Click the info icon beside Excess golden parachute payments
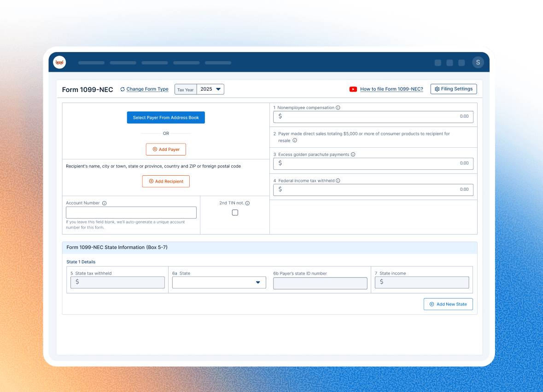This screenshot has height=392, width=543. (353, 154)
